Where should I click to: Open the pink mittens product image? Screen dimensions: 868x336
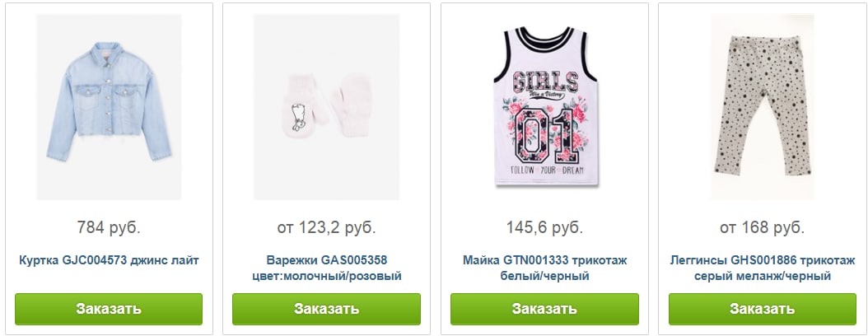[327, 107]
